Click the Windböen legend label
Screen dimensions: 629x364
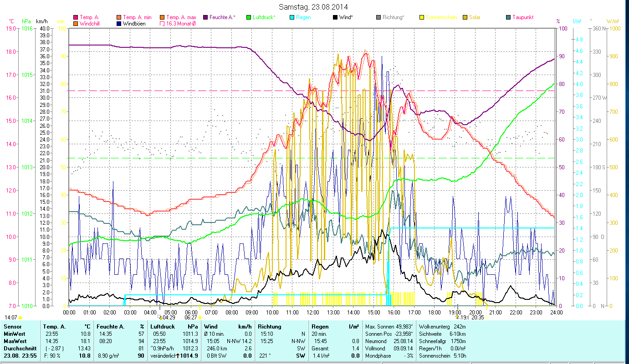click(x=134, y=23)
